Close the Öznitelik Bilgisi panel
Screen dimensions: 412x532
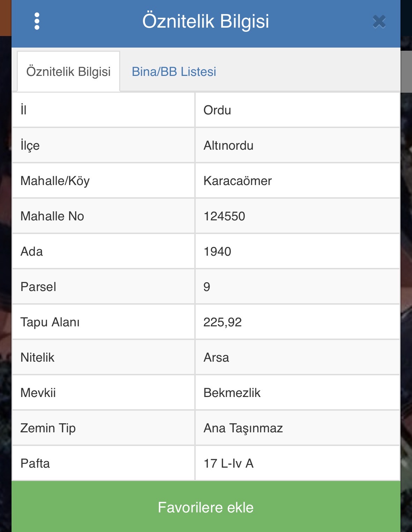point(379,22)
